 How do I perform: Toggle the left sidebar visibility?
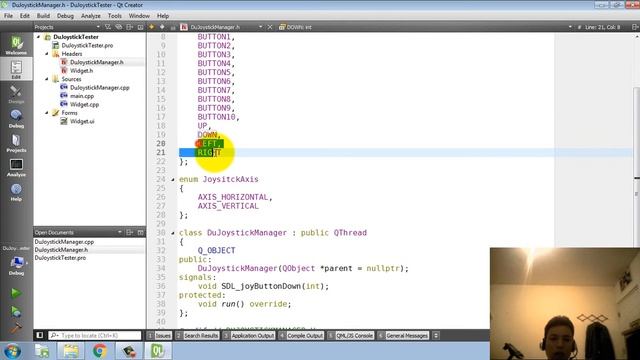(x=40, y=336)
